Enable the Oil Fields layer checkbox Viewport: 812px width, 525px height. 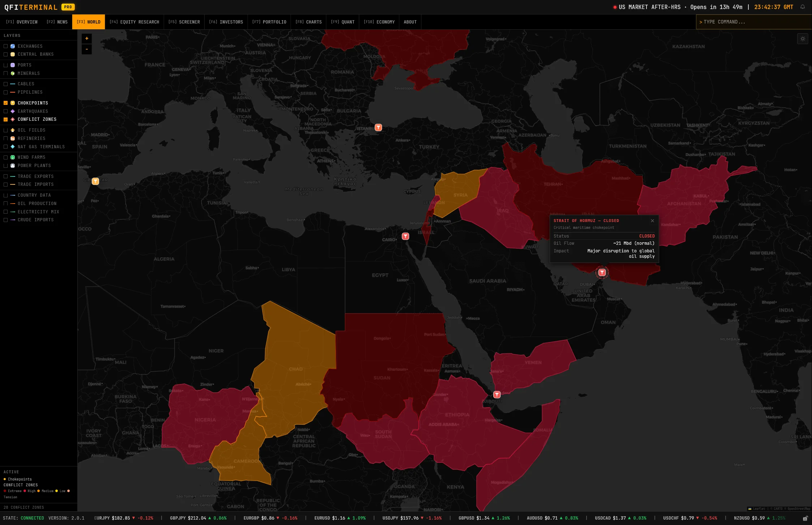[5, 130]
